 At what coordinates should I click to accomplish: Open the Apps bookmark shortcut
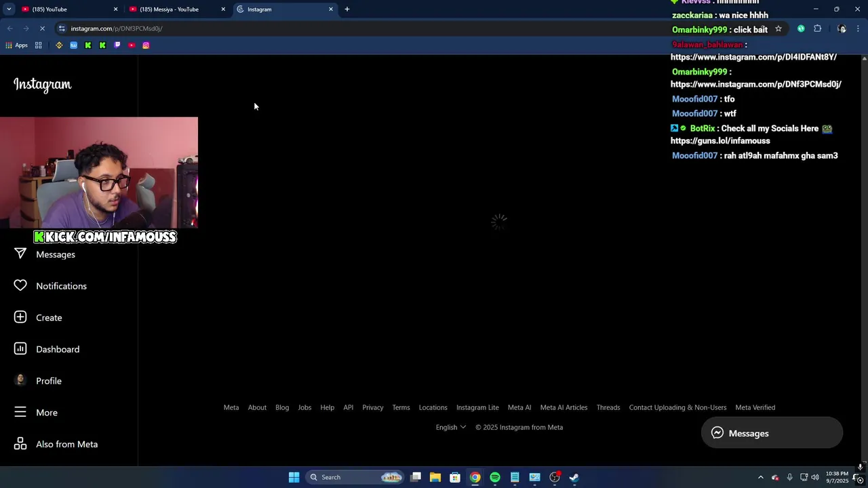click(17, 45)
